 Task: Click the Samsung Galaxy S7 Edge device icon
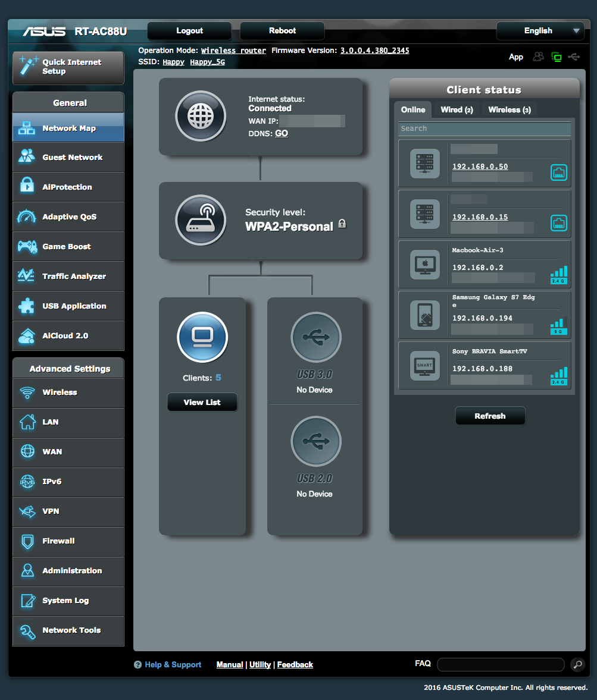point(425,316)
